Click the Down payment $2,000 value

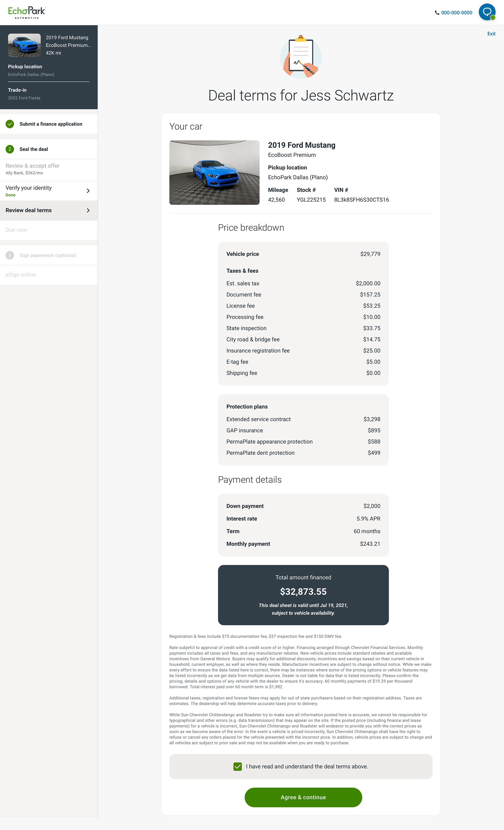pos(372,506)
